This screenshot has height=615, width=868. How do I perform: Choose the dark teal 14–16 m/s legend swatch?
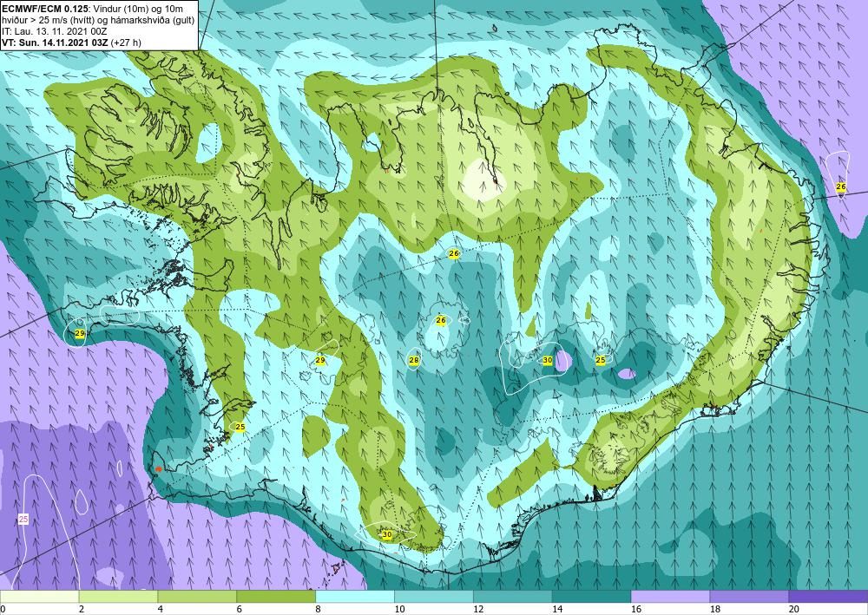tap(592, 596)
